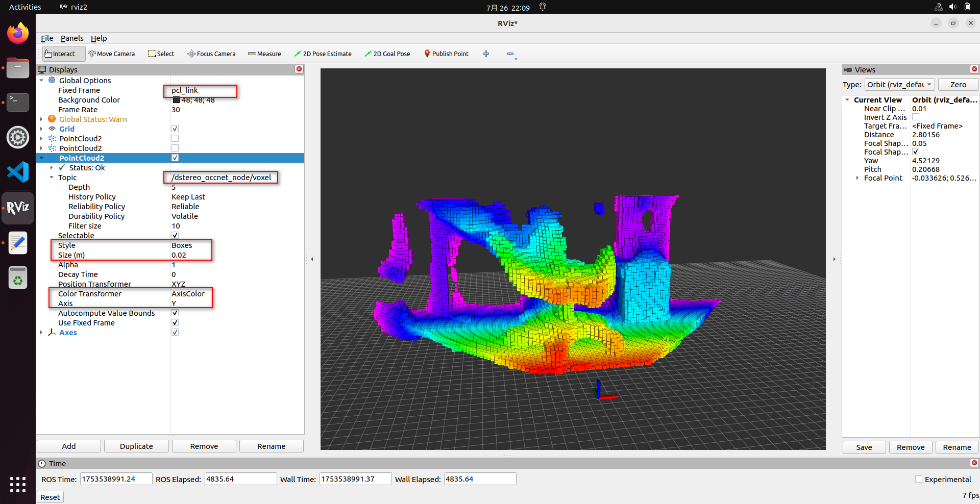The image size is (980, 504).
Task: Open Visual Studio Code from the dock
Action: pos(18,172)
